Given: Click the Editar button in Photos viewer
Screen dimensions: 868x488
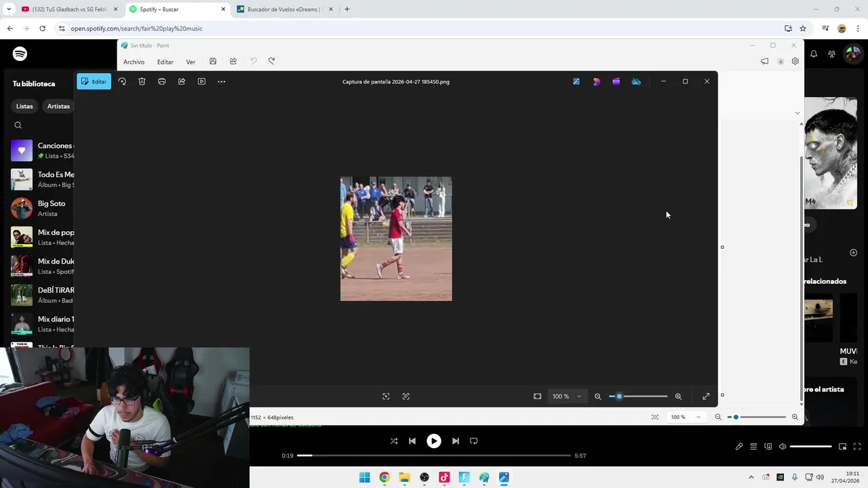Looking at the screenshot, I should tap(94, 81).
